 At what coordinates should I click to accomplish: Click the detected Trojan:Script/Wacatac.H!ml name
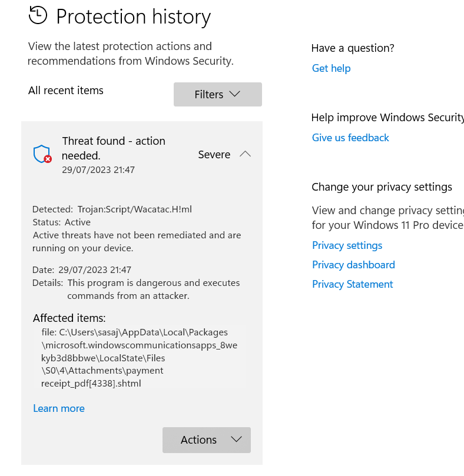pos(135,209)
